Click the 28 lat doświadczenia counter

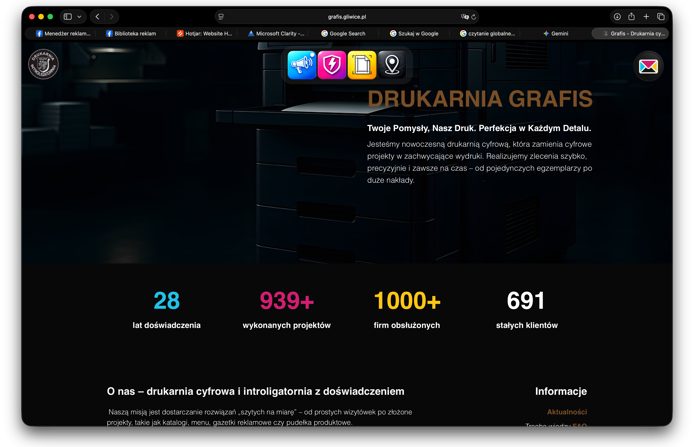(x=167, y=310)
